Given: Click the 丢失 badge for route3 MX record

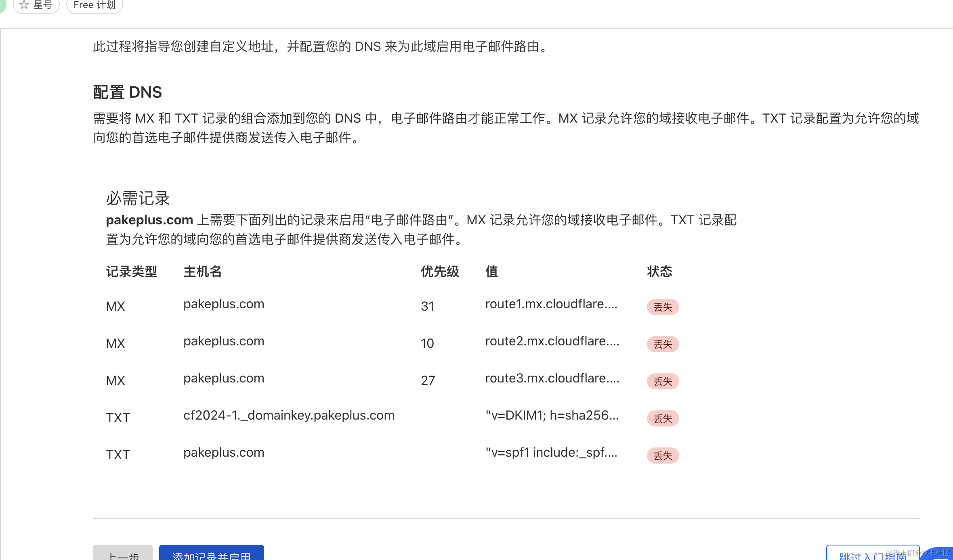Looking at the screenshot, I should tap(663, 381).
